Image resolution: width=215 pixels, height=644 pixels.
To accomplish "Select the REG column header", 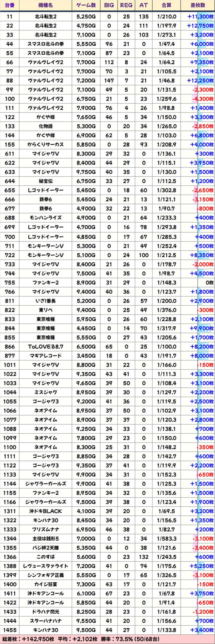I will pyautogui.click(x=126, y=5).
